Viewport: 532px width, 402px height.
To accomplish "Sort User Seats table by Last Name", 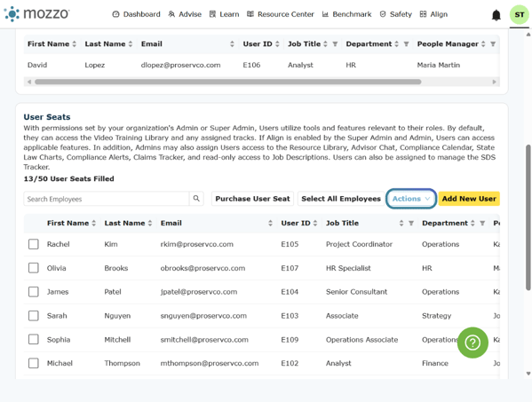I will [150, 223].
